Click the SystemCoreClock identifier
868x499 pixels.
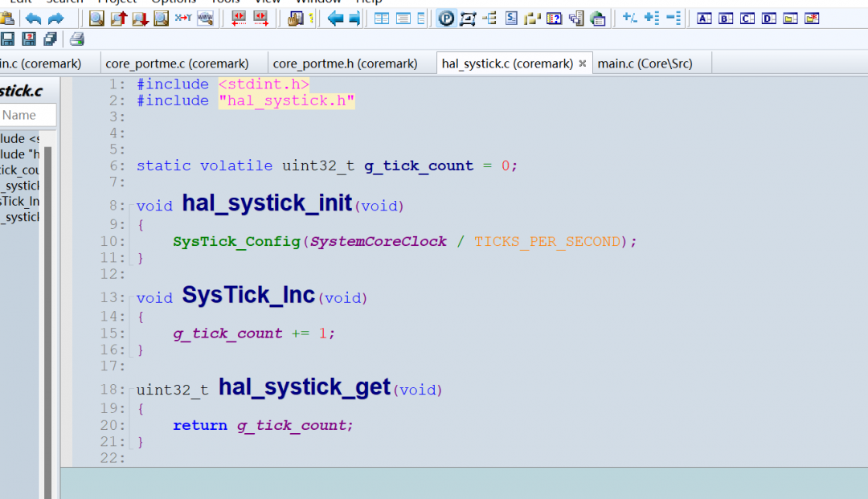click(x=378, y=242)
